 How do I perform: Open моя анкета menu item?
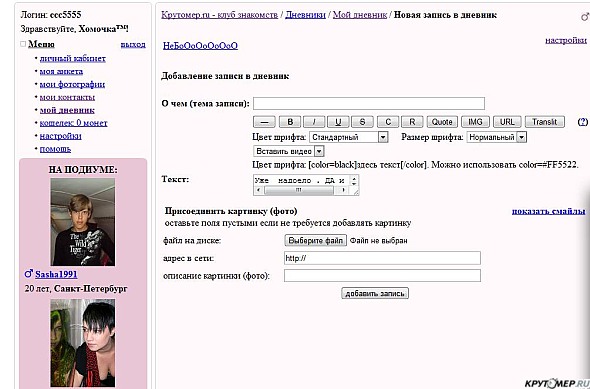click(x=61, y=71)
